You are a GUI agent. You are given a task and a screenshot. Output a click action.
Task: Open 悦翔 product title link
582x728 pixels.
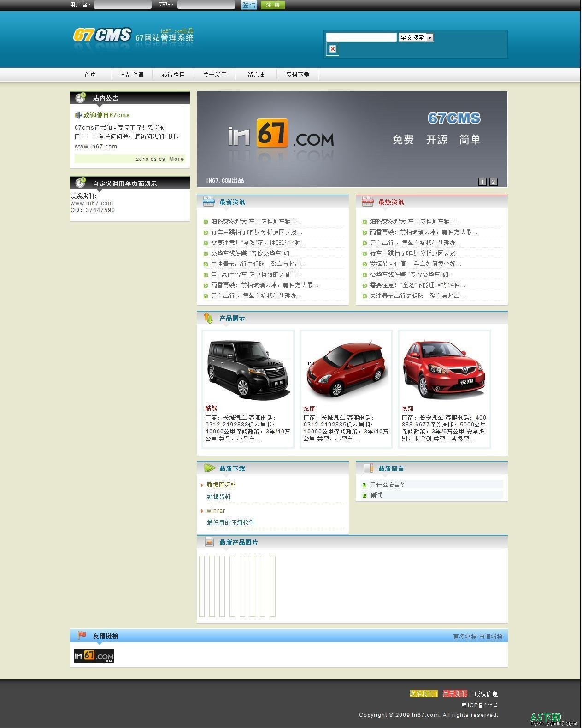(x=407, y=408)
